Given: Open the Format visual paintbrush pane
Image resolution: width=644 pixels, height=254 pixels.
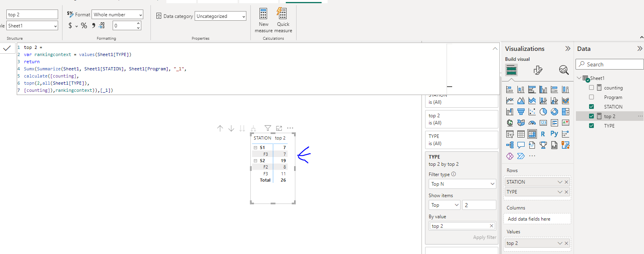Looking at the screenshot, I should point(538,70).
